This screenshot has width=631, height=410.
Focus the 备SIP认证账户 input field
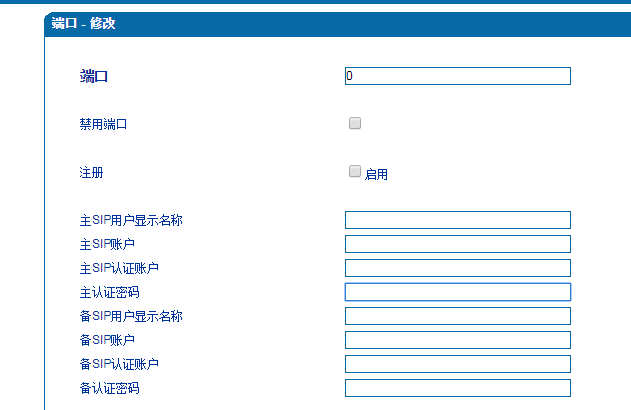point(457,364)
